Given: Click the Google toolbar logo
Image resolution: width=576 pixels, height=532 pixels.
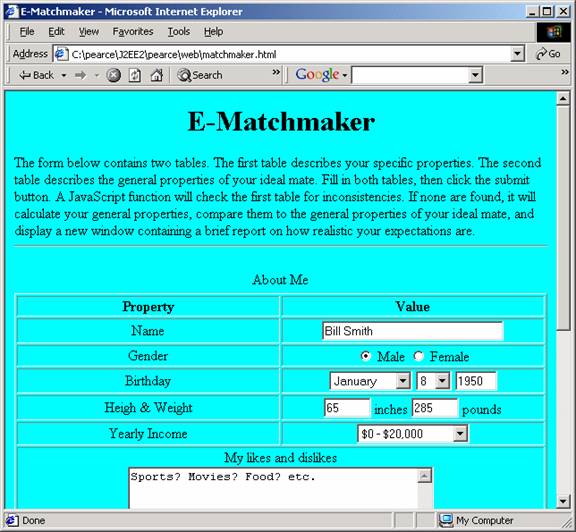Looking at the screenshot, I should pyautogui.click(x=317, y=75).
